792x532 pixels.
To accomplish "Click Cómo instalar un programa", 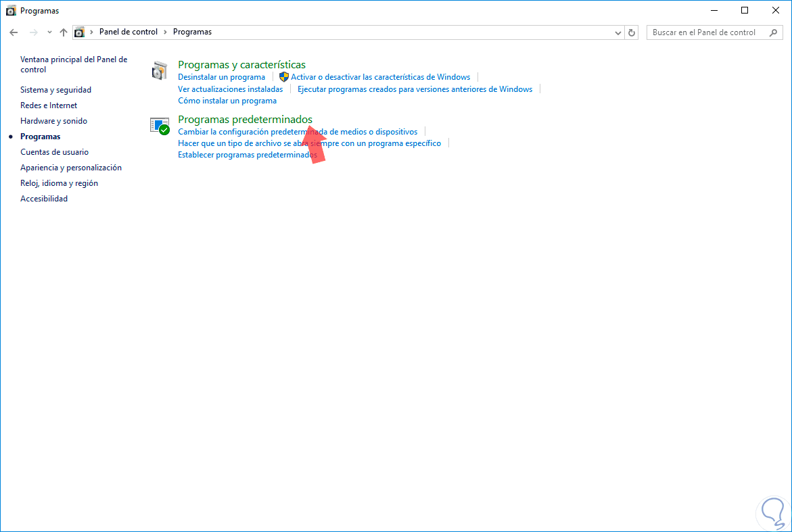I will pos(227,101).
